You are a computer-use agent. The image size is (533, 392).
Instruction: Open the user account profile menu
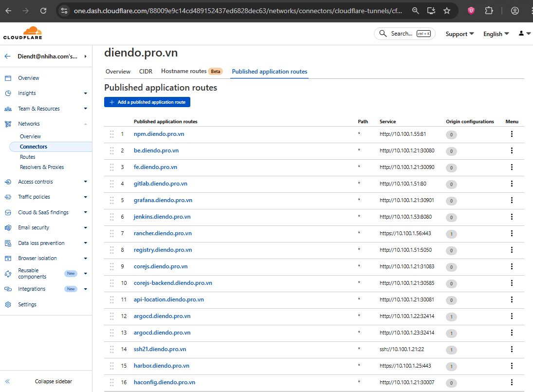524,34
